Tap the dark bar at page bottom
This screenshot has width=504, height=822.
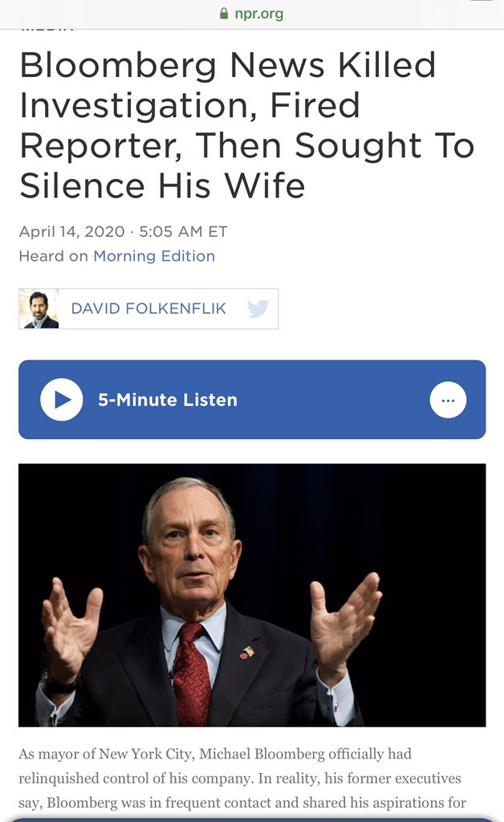252,819
